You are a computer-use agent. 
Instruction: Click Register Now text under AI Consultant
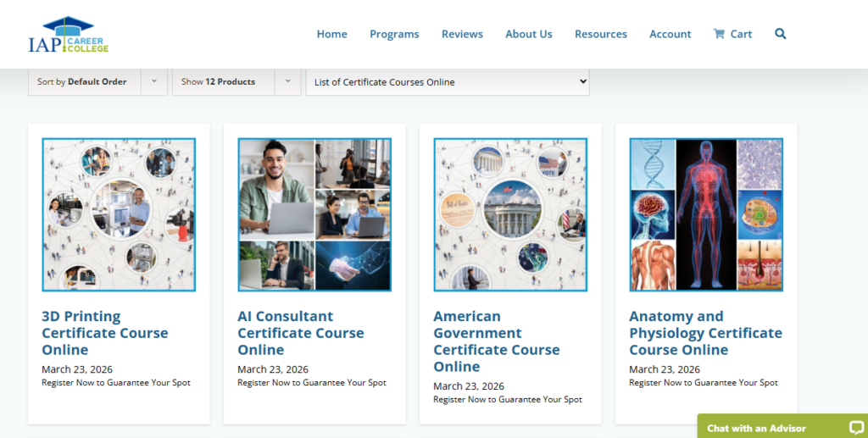pos(312,383)
